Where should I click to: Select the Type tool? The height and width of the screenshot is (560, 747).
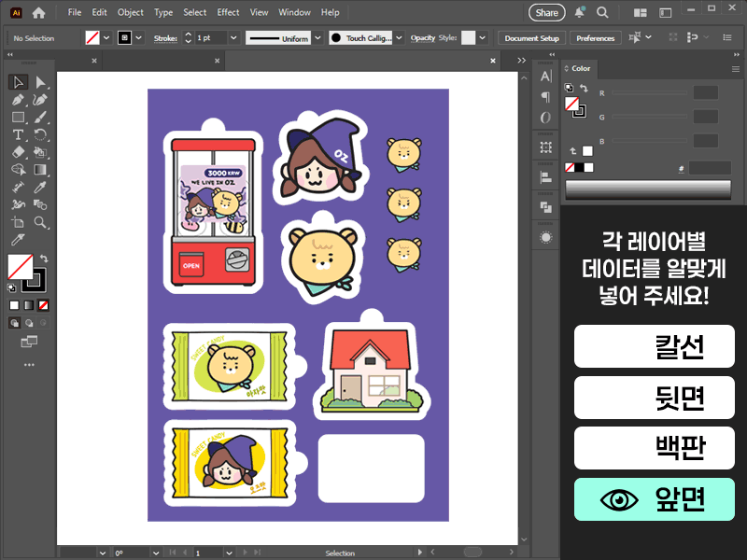18,134
